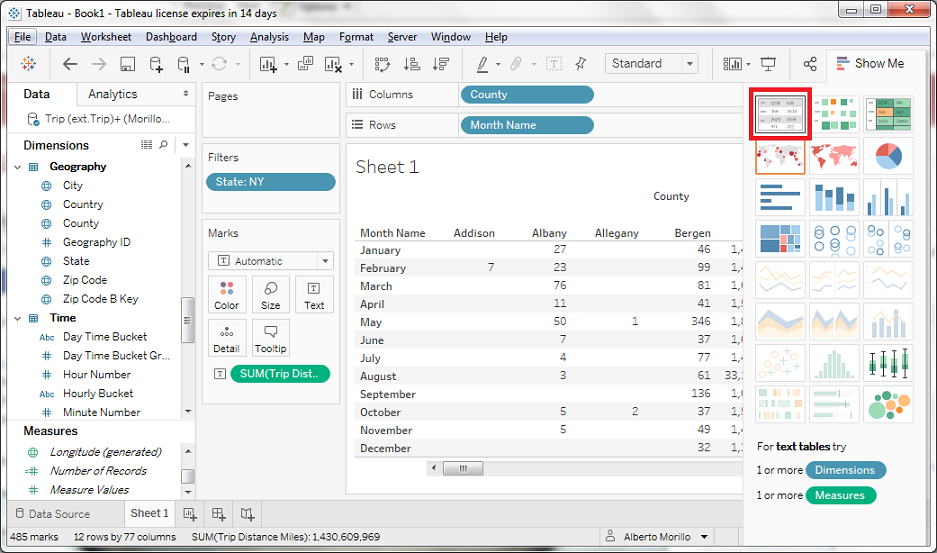Click the New Data Source icon

[x=156, y=64]
